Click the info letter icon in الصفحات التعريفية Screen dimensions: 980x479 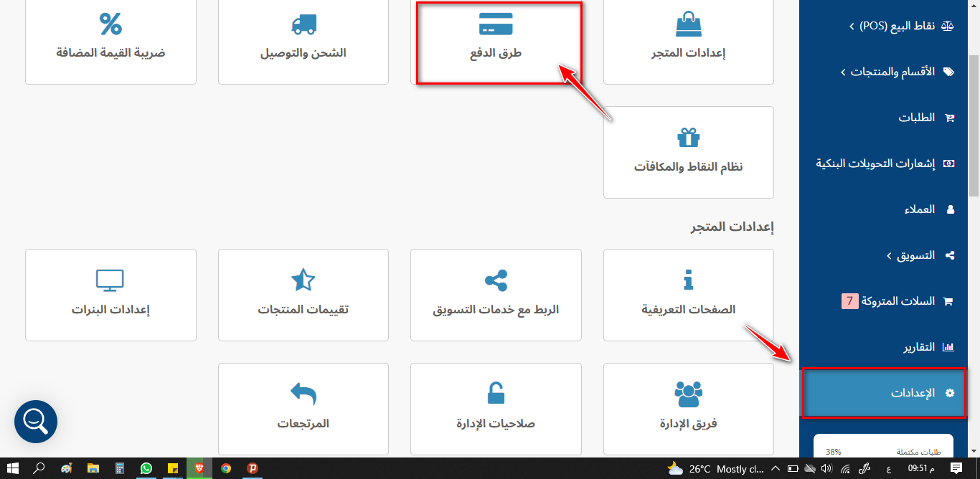click(x=689, y=280)
